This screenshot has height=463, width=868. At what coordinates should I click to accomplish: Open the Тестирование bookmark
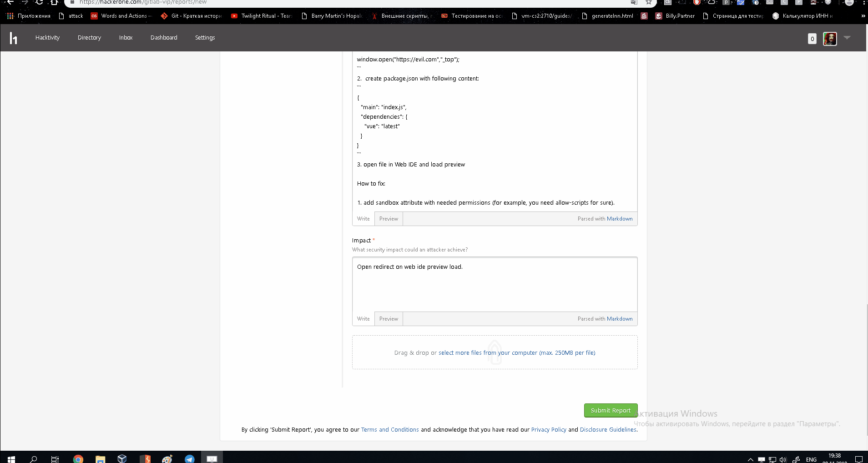(x=472, y=16)
